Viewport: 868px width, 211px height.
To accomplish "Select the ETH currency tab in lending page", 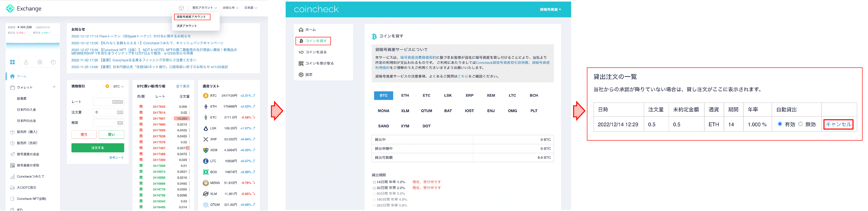I will (405, 95).
